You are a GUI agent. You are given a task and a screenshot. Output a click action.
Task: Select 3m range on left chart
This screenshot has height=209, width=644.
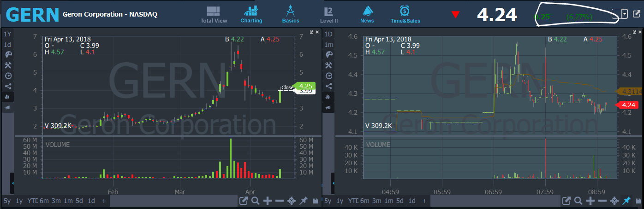tap(56, 201)
